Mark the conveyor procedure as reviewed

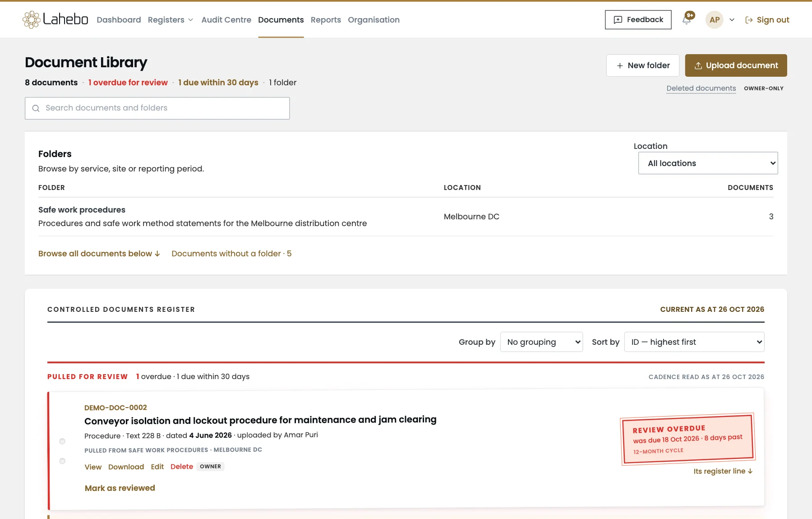pyautogui.click(x=120, y=488)
